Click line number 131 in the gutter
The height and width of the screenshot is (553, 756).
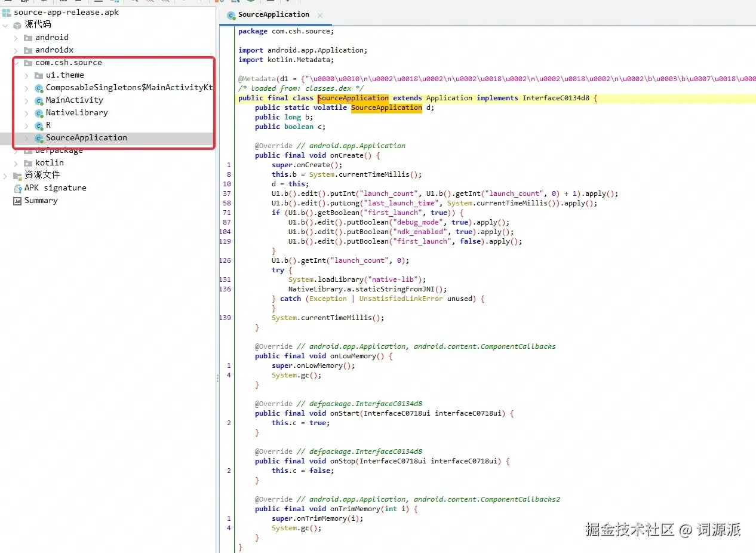pos(225,279)
